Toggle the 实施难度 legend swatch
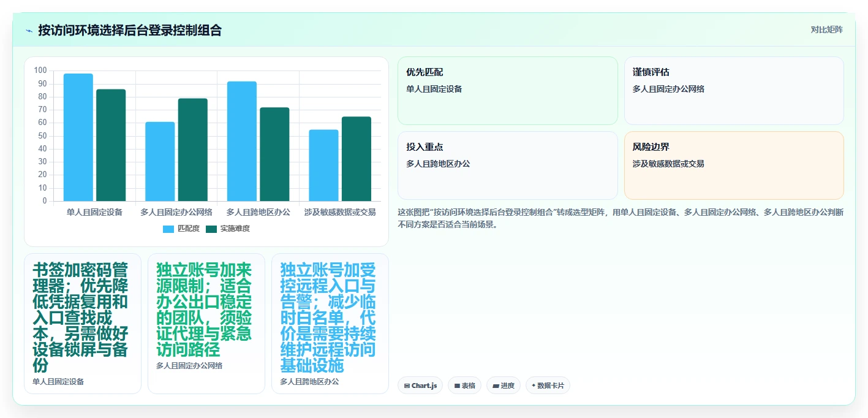Viewport: 868px width, 418px height. coord(211,229)
